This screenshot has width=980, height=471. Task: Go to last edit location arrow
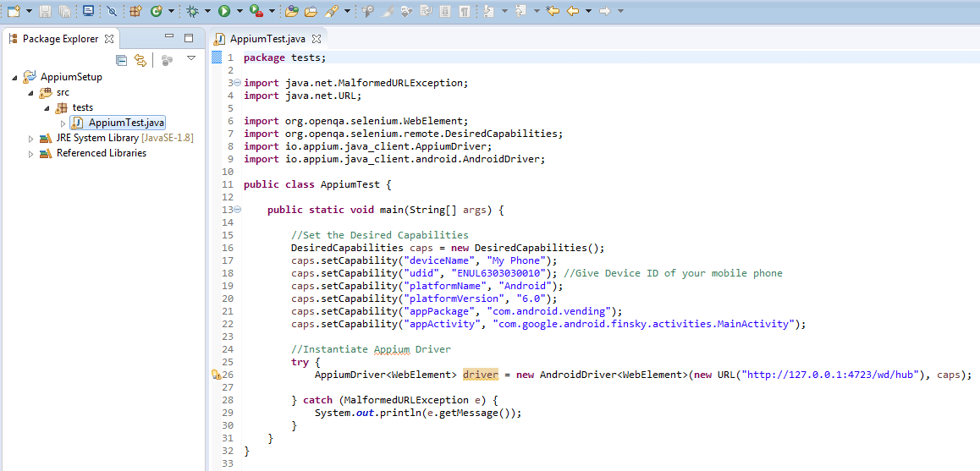[552, 11]
